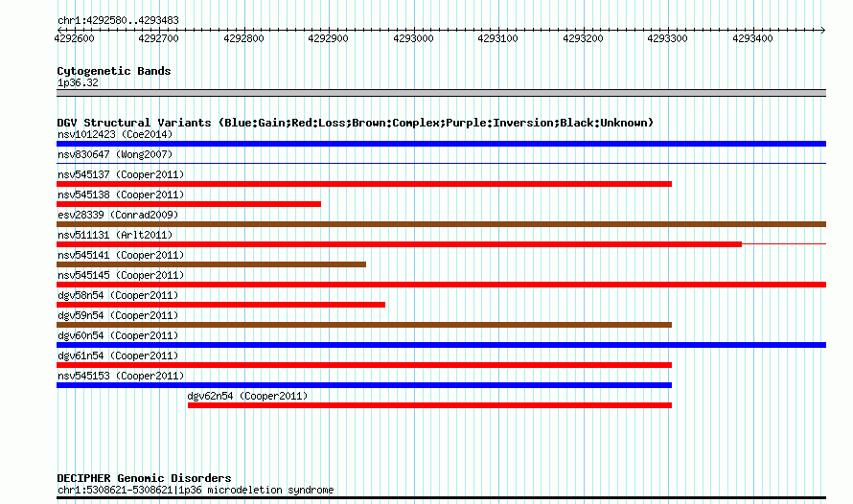Select the blue nsv1012423 gain bar
The width and height of the screenshot is (853, 504).
click(441, 144)
